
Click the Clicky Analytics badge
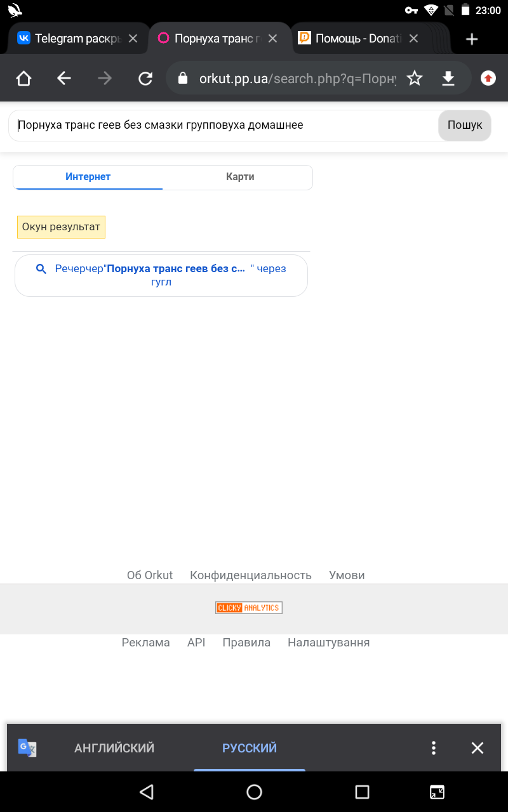(x=249, y=608)
